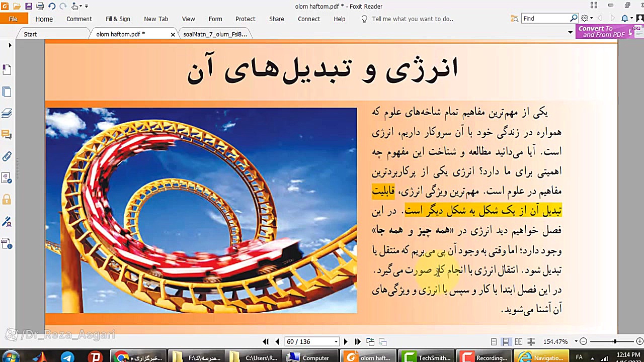Click the zoom out minus button
This screenshot has height=362, width=644.
(583, 341)
